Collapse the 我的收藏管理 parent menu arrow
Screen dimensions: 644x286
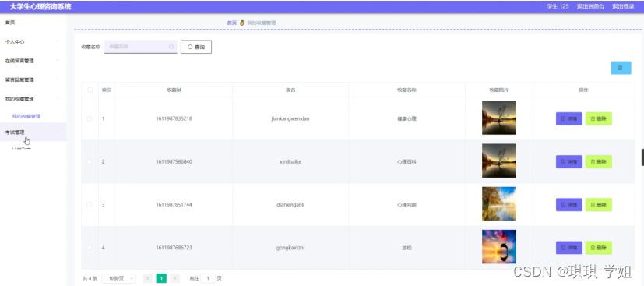coord(58,98)
